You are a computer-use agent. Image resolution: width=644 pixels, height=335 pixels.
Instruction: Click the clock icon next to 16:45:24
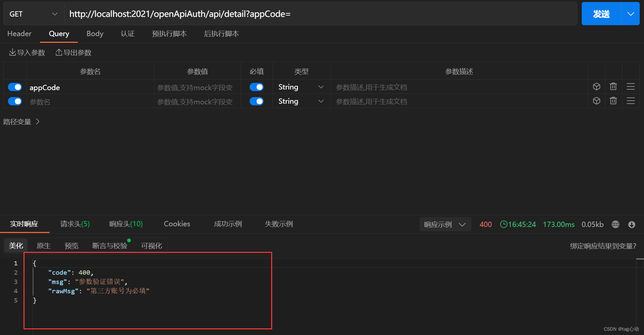(x=504, y=224)
